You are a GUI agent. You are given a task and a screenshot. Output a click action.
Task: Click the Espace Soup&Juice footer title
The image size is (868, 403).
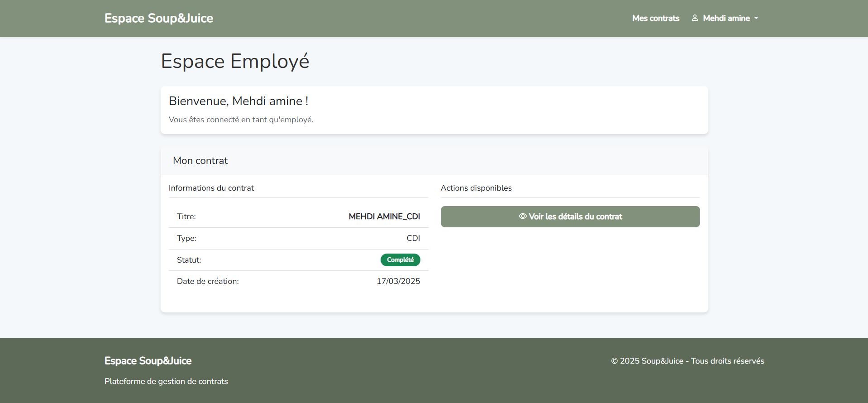click(x=148, y=361)
